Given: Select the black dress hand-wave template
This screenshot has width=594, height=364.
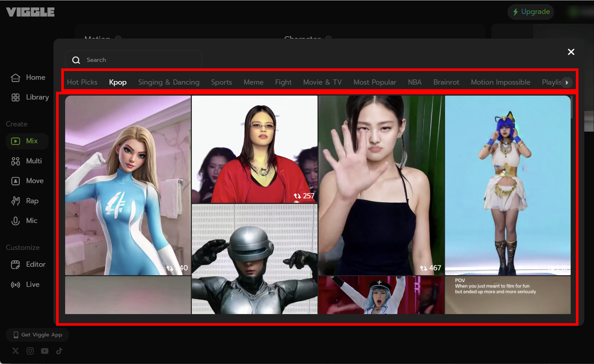Looking at the screenshot, I should point(381,185).
